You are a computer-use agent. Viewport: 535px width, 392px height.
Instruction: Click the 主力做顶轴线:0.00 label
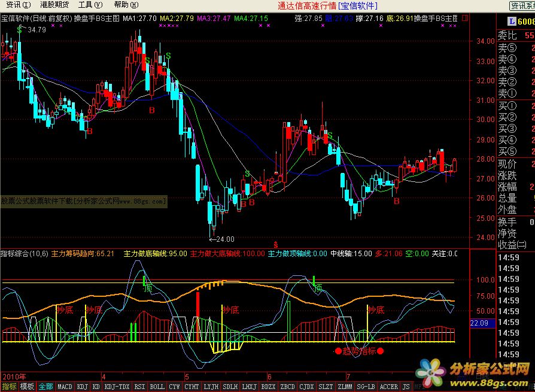(297, 254)
